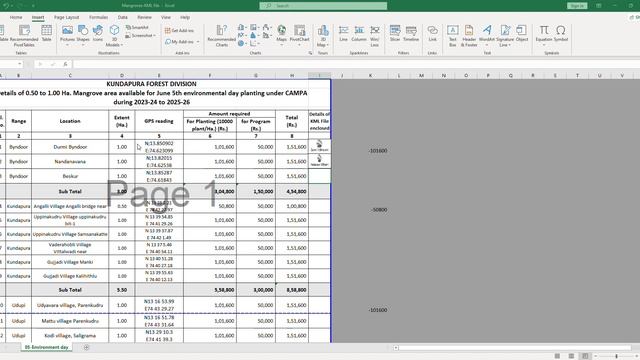Expand My Add-ins dropdown arrow
The width and height of the screenshot is (640, 360).
[x=198, y=42]
